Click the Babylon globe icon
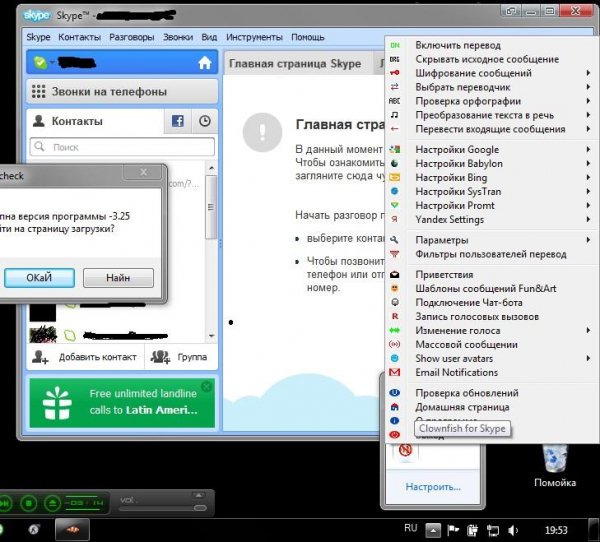 click(395, 163)
